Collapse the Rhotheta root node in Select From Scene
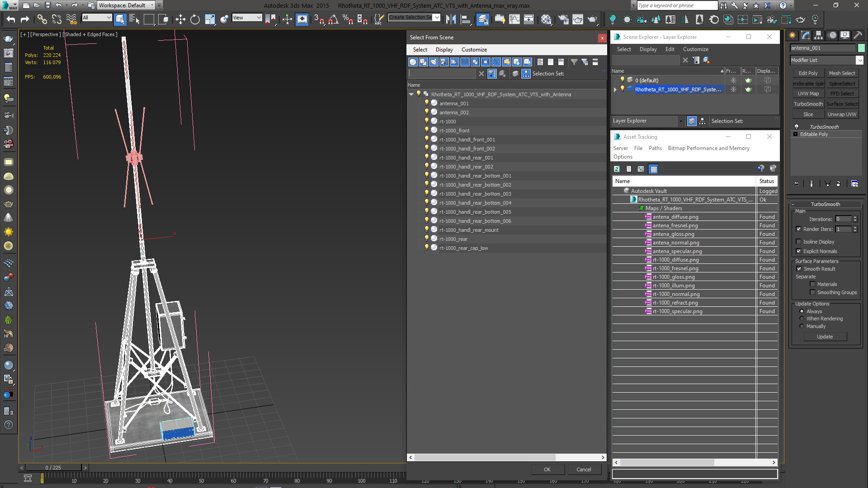The image size is (868, 488). coord(411,94)
